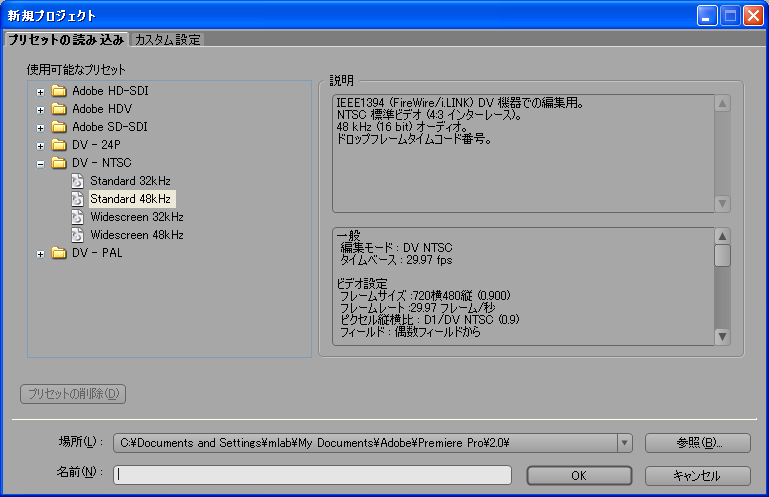
Task: Select the Standard 32kHz preset
Action: (130, 181)
